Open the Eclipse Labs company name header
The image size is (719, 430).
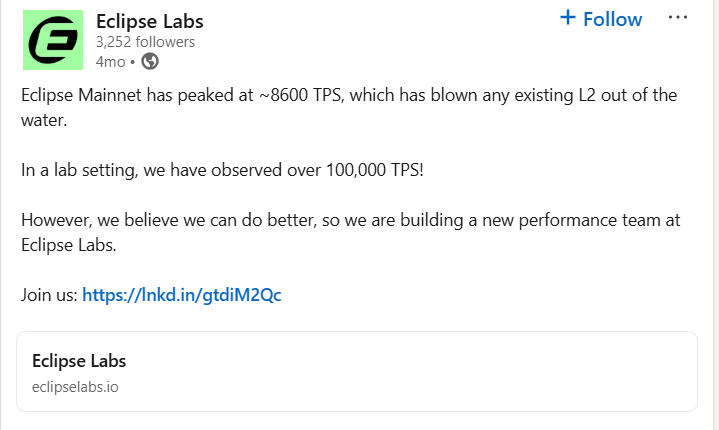[149, 21]
